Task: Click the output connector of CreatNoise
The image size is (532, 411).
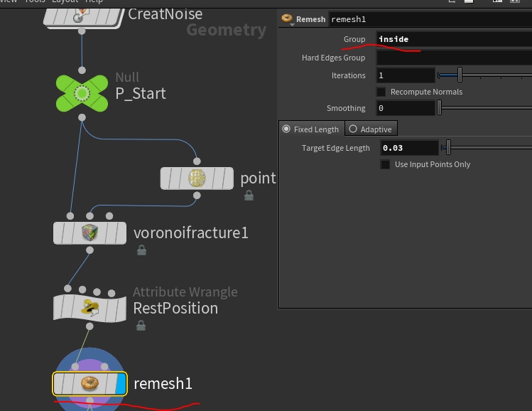Action: (82, 31)
